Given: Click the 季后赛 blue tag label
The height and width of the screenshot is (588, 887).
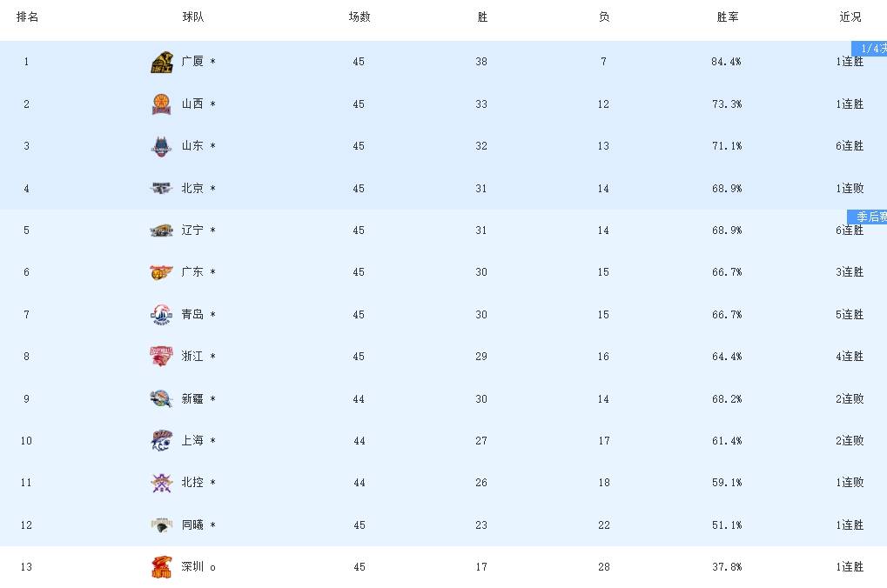Looking at the screenshot, I should click(870, 217).
